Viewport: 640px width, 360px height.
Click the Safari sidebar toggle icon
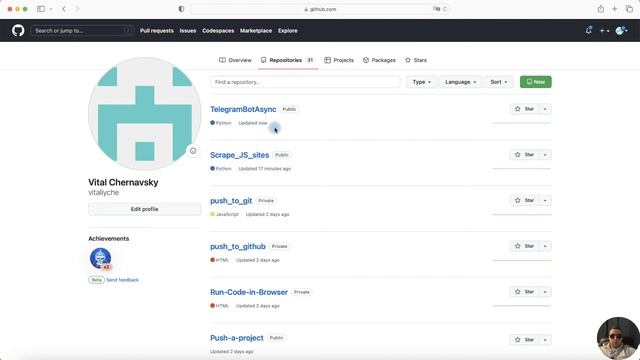(41, 9)
